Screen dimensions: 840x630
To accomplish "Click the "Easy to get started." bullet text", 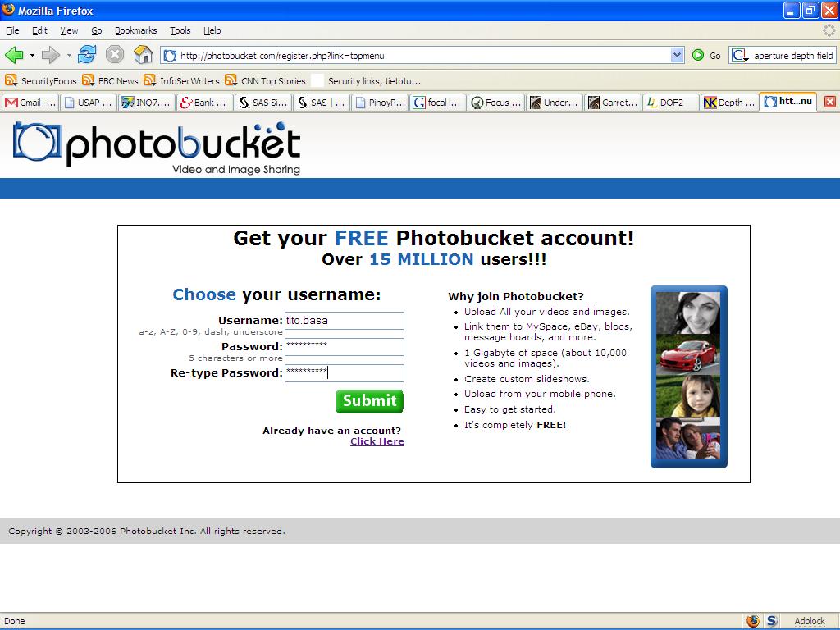I will point(510,409).
